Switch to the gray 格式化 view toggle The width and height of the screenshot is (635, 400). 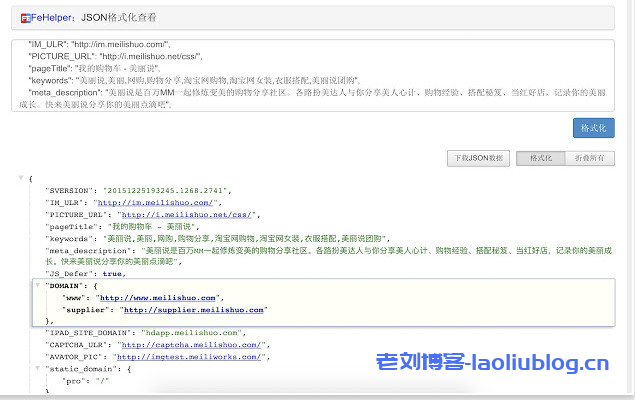pos(540,158)
